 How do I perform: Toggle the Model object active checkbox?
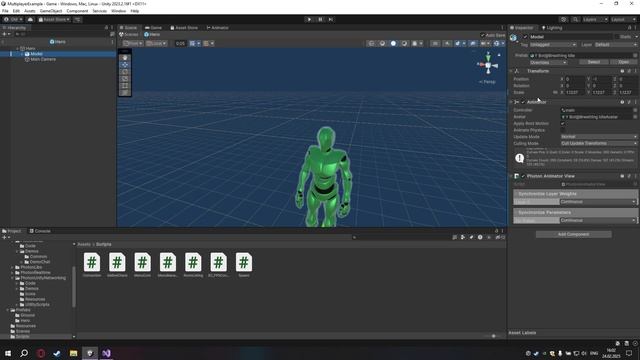point(525,37)
